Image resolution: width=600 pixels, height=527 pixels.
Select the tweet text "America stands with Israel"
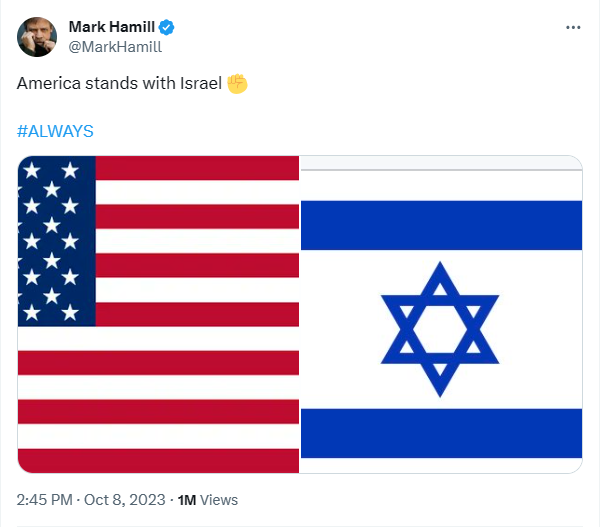point(119,83)
